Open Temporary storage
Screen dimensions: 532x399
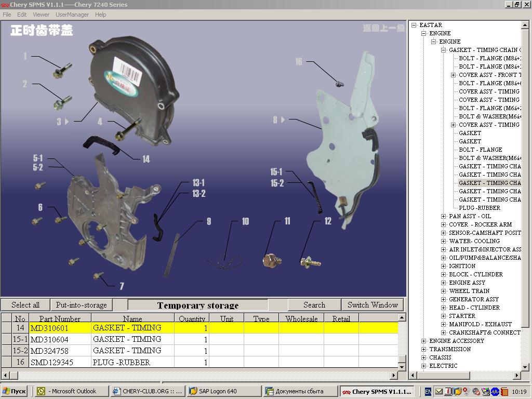point(198,305)
